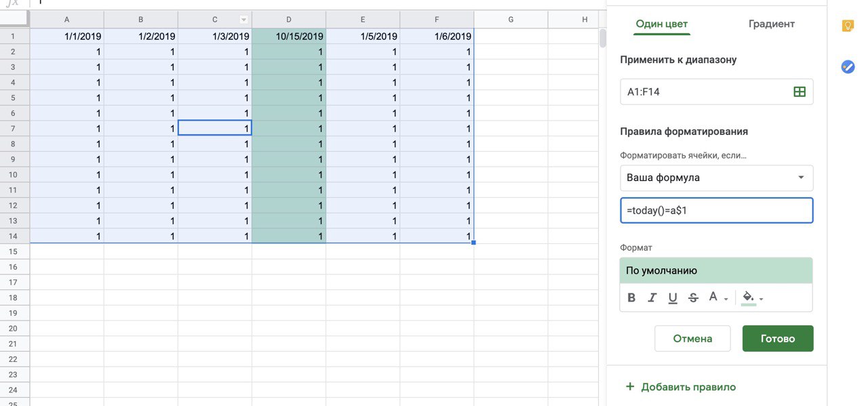Open Google Keep from the side panel
The image size is (868, 406).
coord(848,26)
